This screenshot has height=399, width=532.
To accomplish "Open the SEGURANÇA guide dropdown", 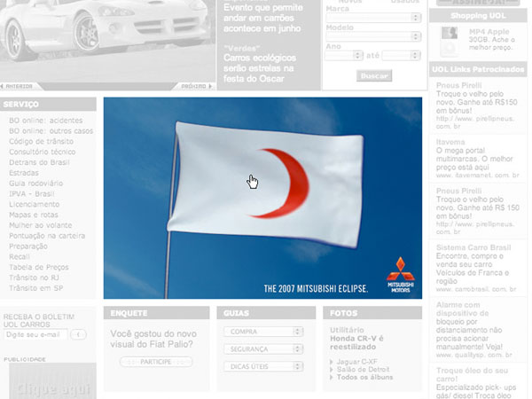I will pyautogui.click(x=263, y=349).
